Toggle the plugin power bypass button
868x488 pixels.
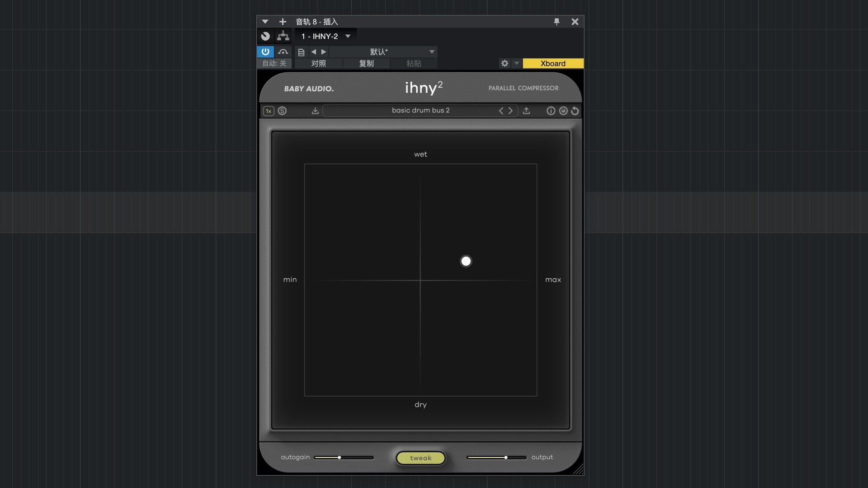(x=265, y=52)
